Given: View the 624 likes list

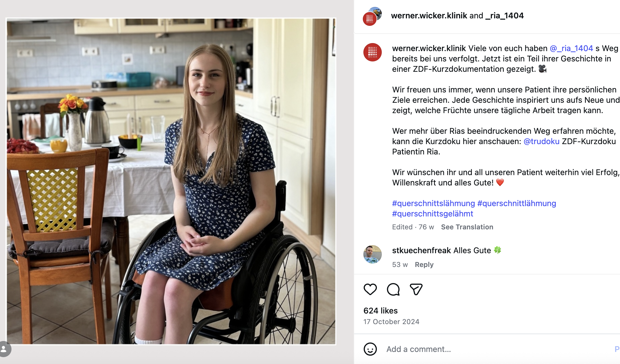Looking at the screenshot, I should tap(380, 311).
